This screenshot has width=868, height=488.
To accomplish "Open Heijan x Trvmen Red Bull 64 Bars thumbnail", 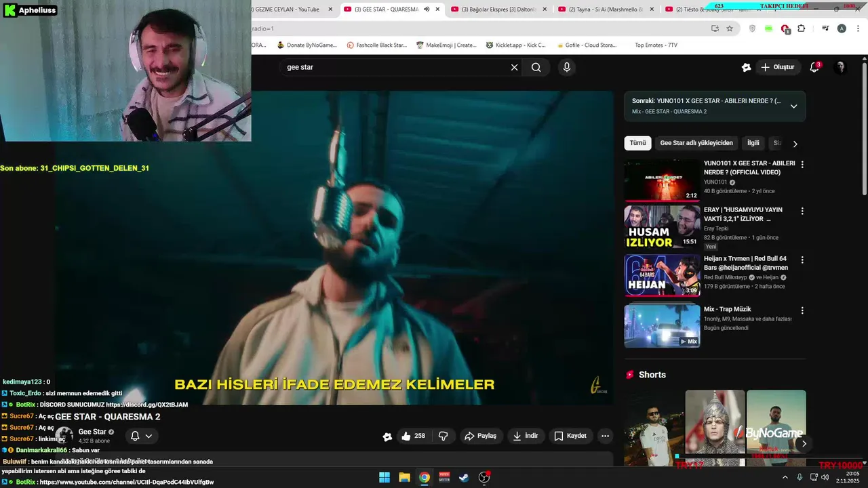I will coord(662,276).
